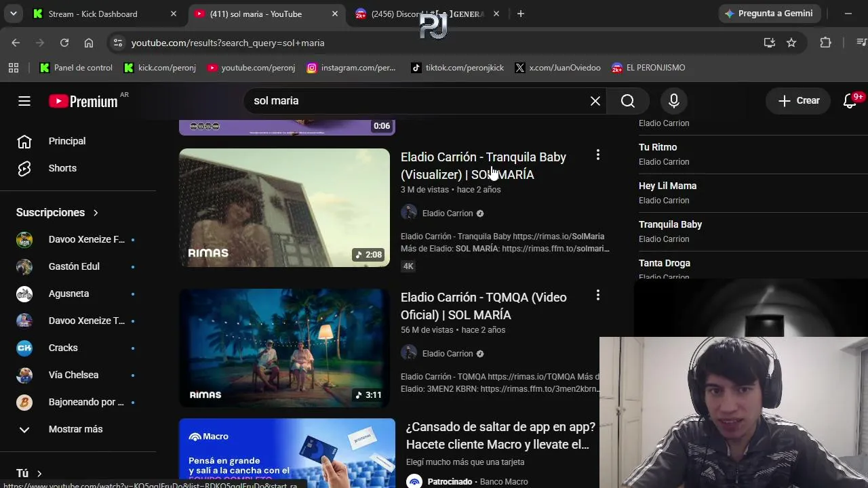Go back in browser history
Image resolution: width=868 pixels, height=488 pixels.
tap(16, 43)
